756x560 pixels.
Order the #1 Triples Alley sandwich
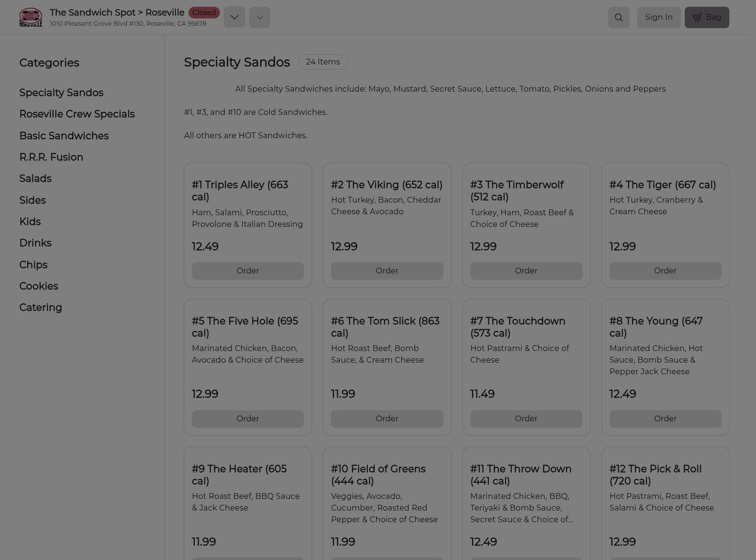click(247, 271)
